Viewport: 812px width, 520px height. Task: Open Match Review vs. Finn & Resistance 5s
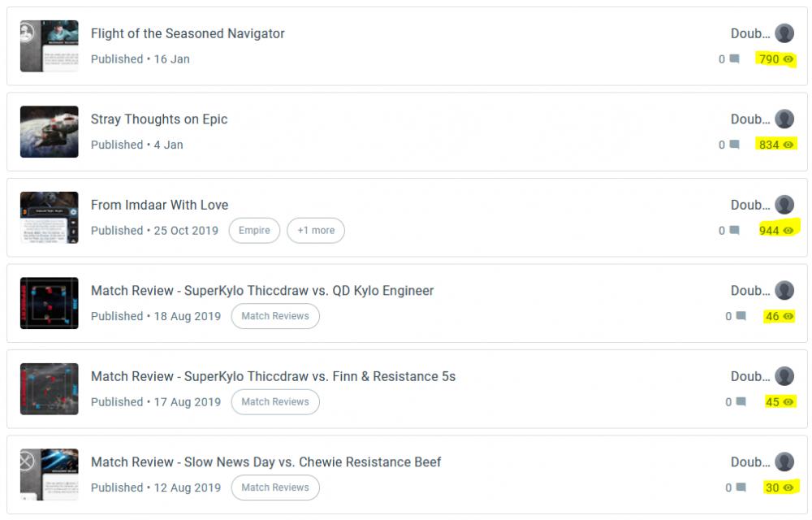point(273,376)
